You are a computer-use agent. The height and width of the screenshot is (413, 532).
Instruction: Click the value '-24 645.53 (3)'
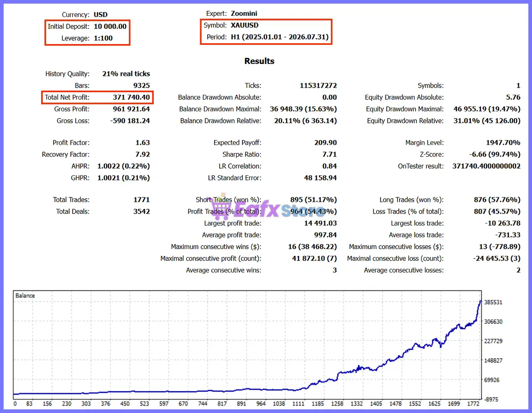point(497,258)
